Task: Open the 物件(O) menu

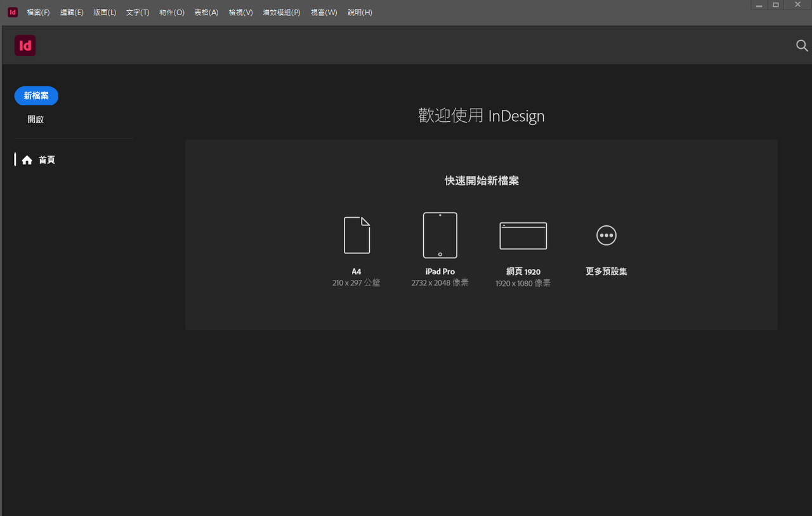Action: point(172,13)
